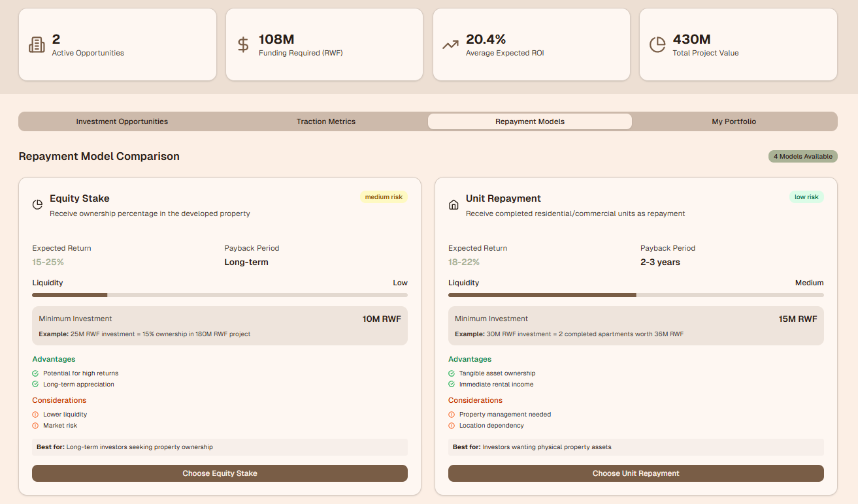The height and width of the screenshot is (504, 858).
Task: Click the 20.4% Average Expected ROI value
Action: 486,40
